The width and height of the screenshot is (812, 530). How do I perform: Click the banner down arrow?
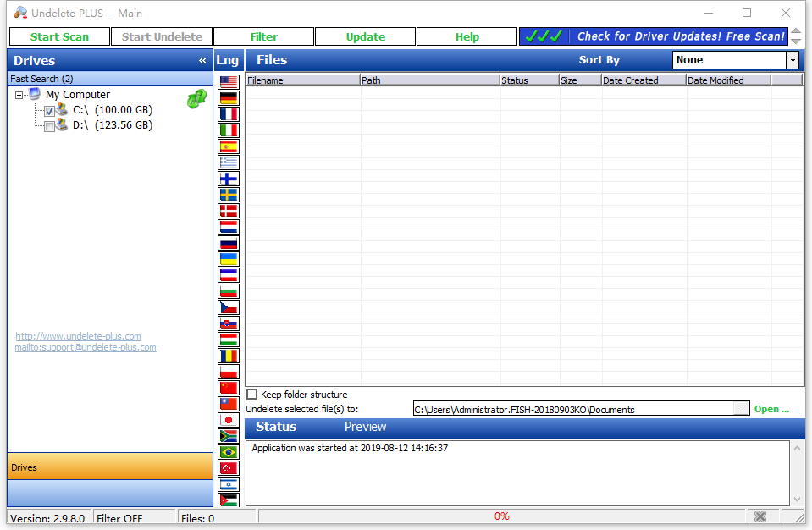pyautogui.click(x=797, y=41)
